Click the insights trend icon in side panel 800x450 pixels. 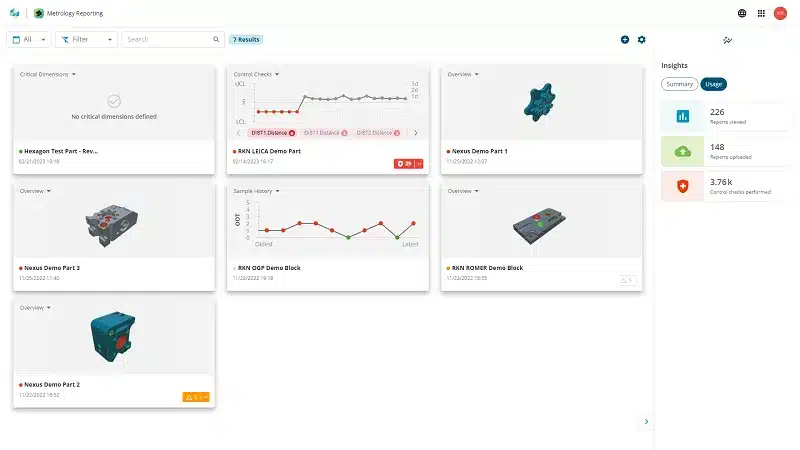728,40
